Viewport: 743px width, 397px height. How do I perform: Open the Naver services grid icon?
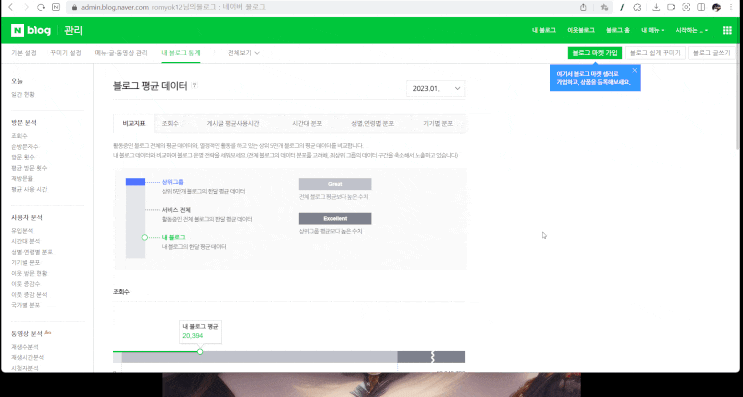pos(727,30)
